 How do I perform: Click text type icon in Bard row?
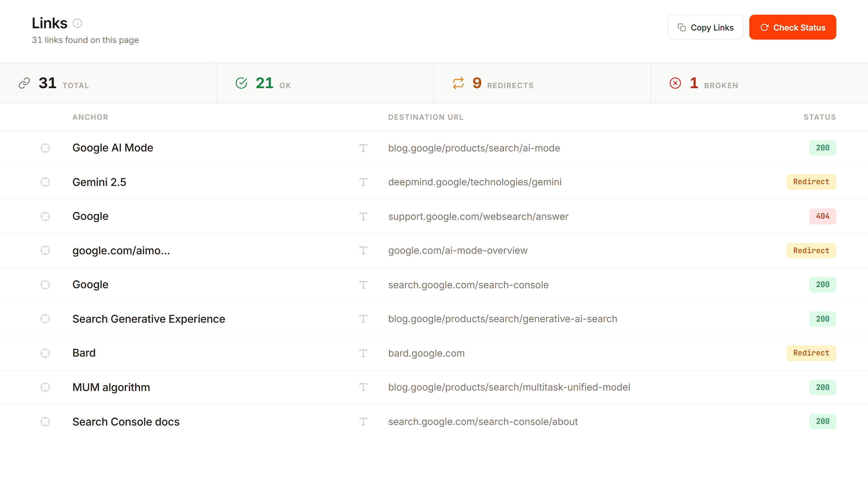(x=363, y=353)
